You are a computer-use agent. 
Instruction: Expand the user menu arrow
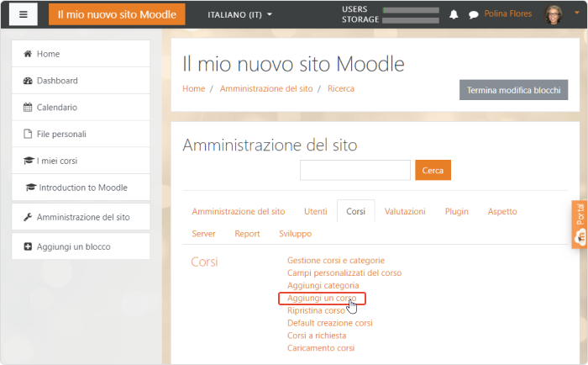point(577,13)
